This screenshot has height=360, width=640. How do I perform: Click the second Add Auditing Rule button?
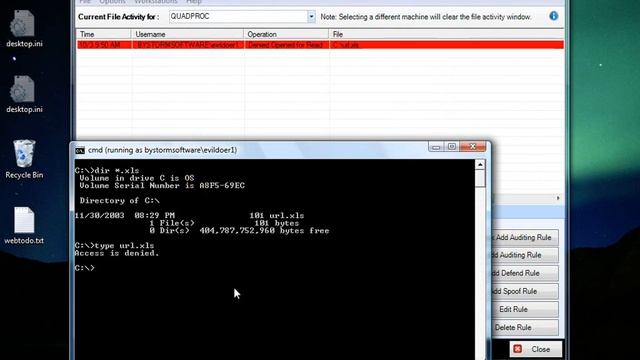(524, 255)
